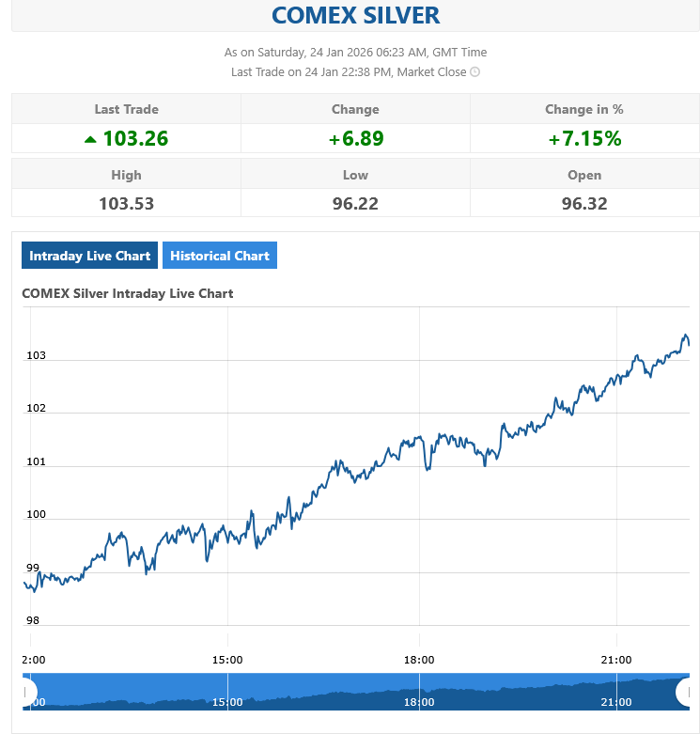Image resolution: width=700 pixels, height=734 pixels.
Task: Grab the left range slider handle
Action: [x=27, y=693]
